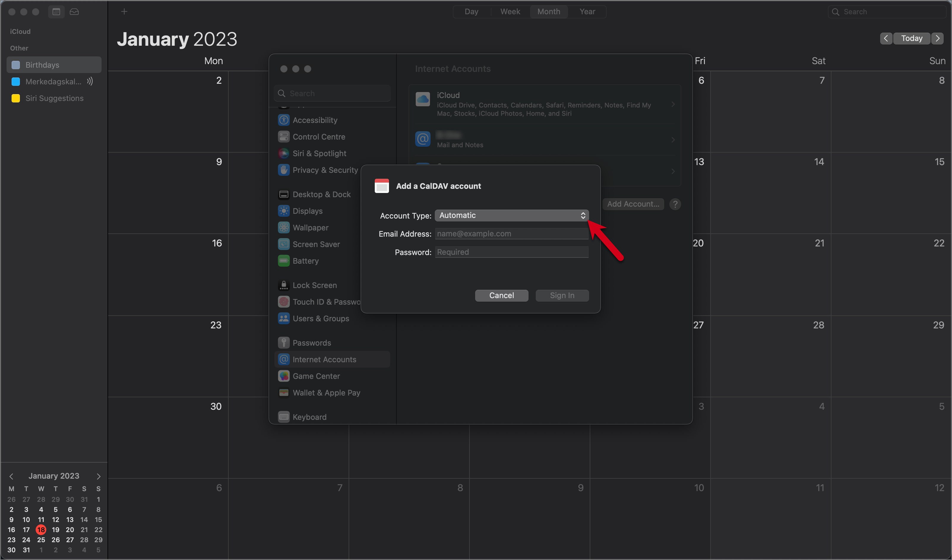Screen dimensions: 952x560
Task: Switch to Day view
Action: pyautogui.click(x=472, y=12)
